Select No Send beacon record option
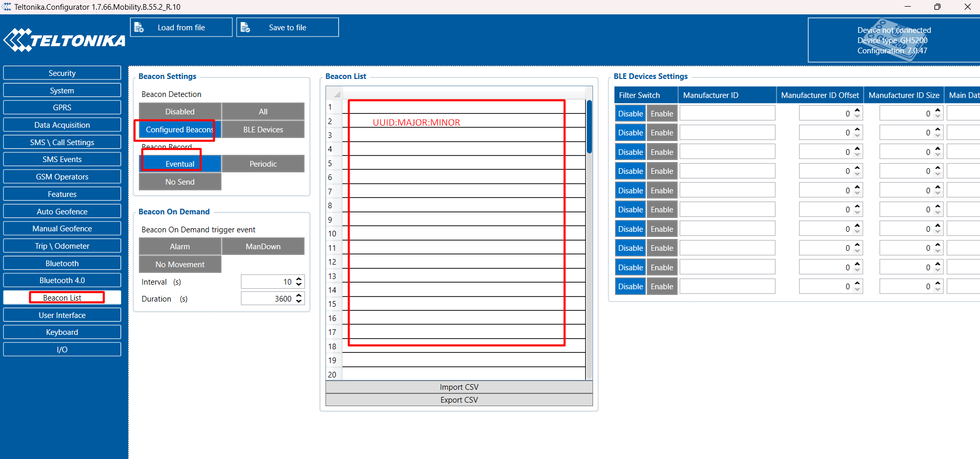This screenshot has width=980, height=459. 180,182
